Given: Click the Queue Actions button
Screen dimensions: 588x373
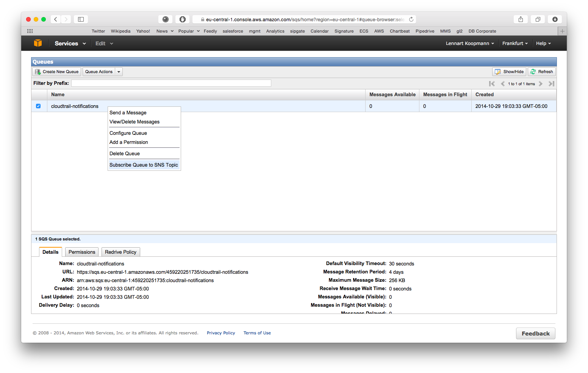Looking at the screenshot, I should point(99,72).
